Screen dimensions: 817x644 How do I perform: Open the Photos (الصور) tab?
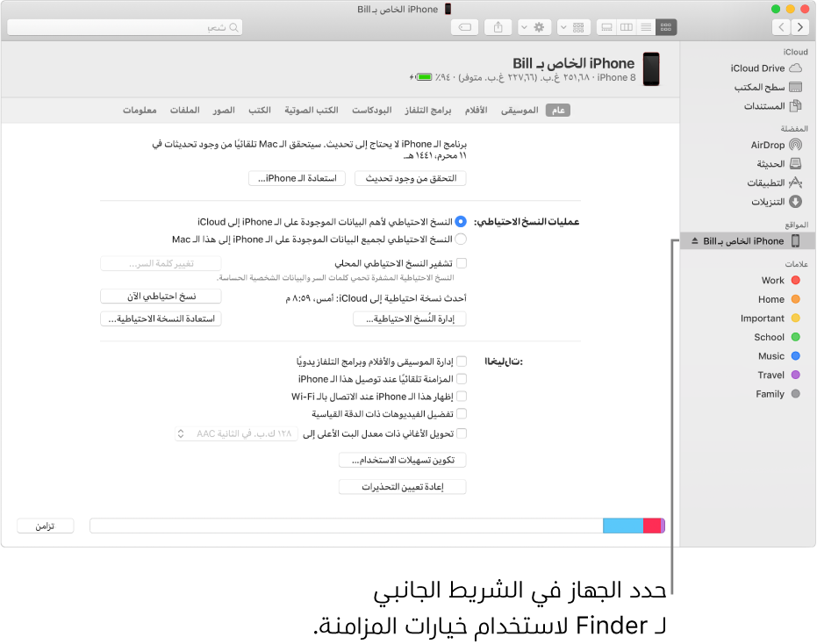tap(224, 110)
